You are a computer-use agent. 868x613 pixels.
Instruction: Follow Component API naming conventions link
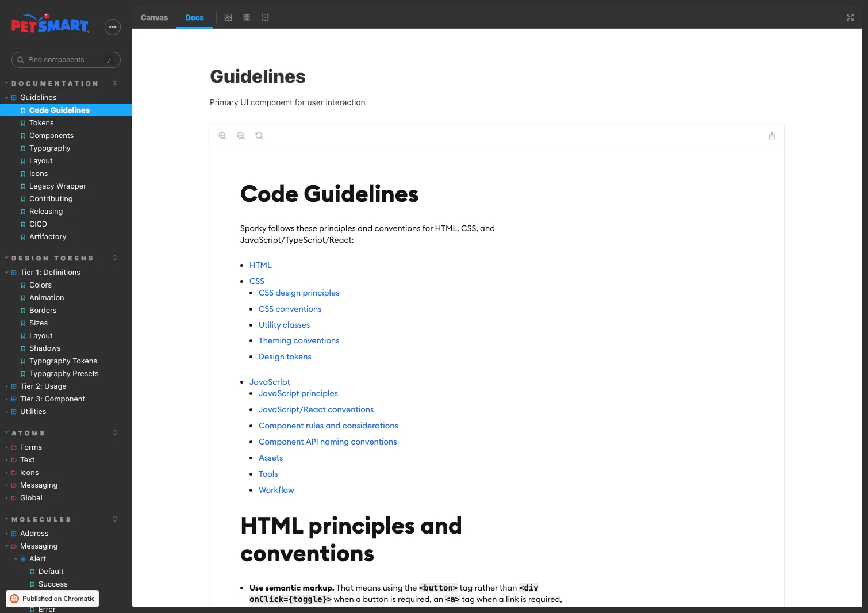(x=328, y=442)
